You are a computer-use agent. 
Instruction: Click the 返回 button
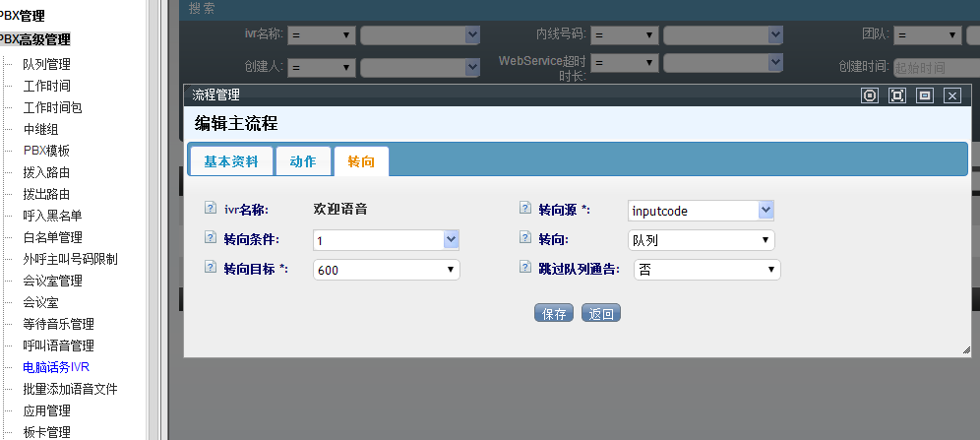point(601,314)
